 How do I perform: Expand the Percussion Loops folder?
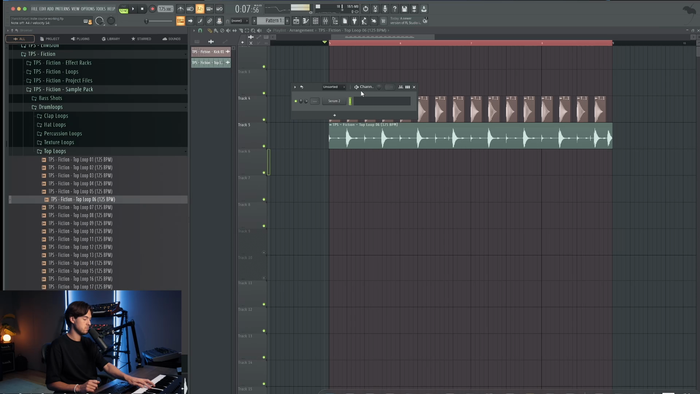[62, 133]
